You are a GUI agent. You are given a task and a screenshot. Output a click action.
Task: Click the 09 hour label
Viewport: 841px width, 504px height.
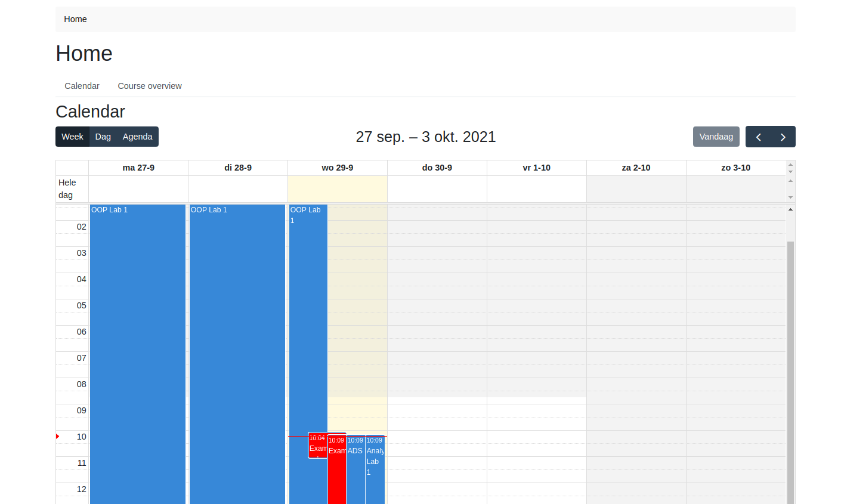pyautogui.click(x=82, y=410)
